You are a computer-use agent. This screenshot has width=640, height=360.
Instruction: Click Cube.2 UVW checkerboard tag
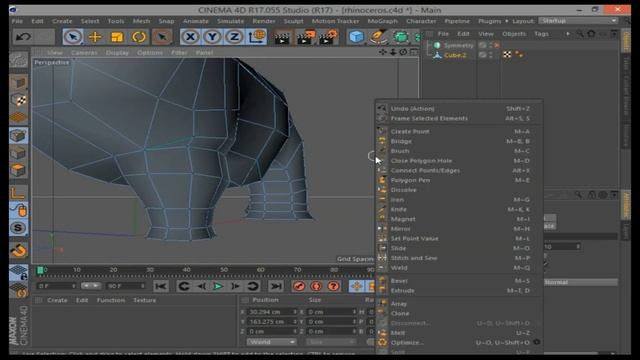coord(507,55)
